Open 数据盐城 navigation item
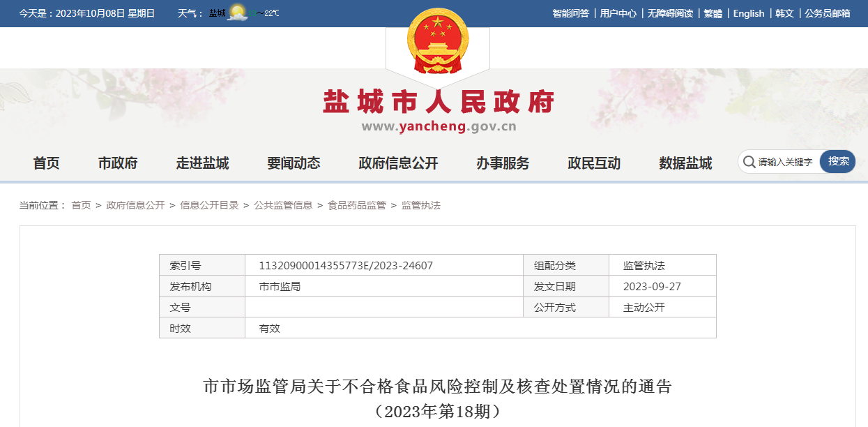Screen dimensions: 868x427 [x=685, y=163]
